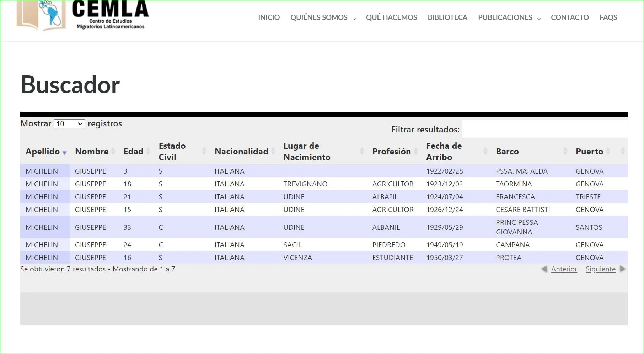The width and height of the screenshot is (644, 354).
Task: Click the 1922/02/28 arrival date
Action: [445, 171]
